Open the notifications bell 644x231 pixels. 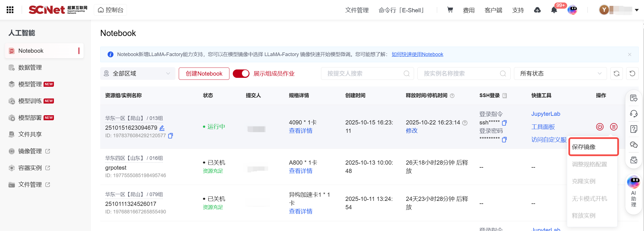(x=554, y=10)
